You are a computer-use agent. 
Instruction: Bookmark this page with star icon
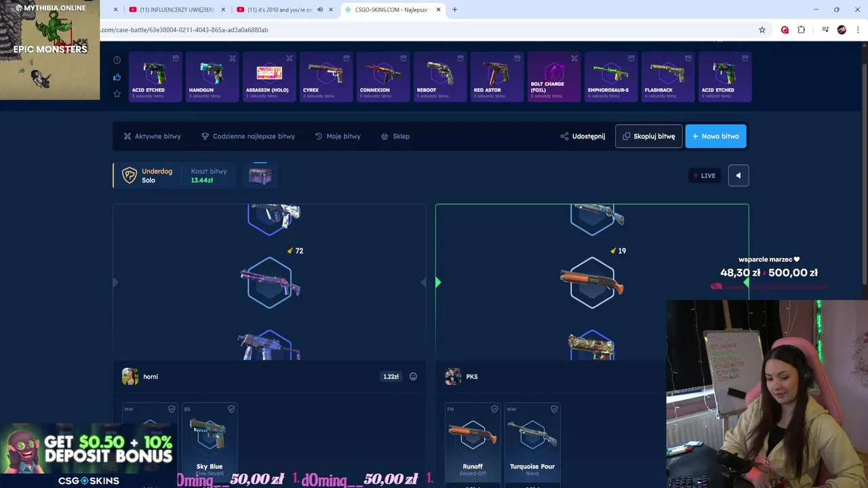(762, 30)
